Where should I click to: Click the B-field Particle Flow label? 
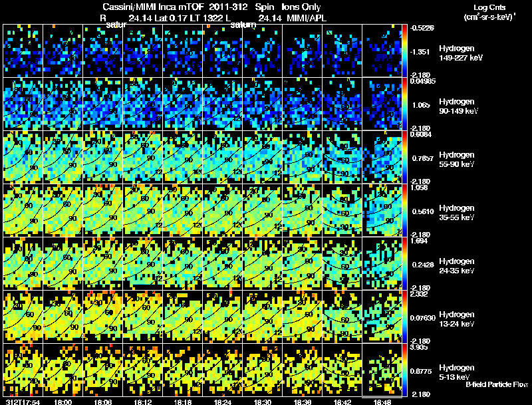(x=497, y=384)
